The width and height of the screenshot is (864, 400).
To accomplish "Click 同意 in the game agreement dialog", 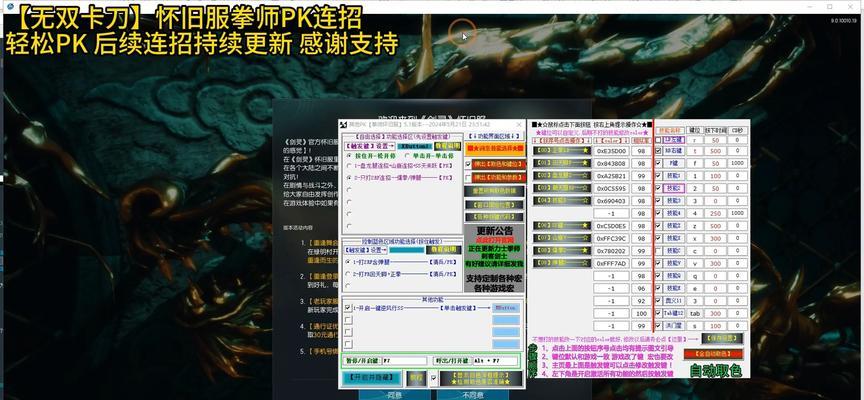I will (395, 395).
